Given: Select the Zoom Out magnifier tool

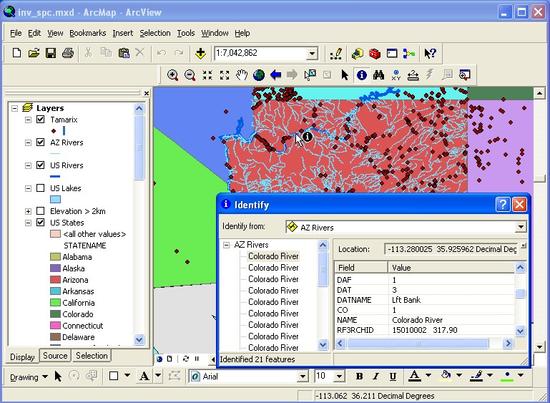Looking at the screenshot, I should coord(190,75).
